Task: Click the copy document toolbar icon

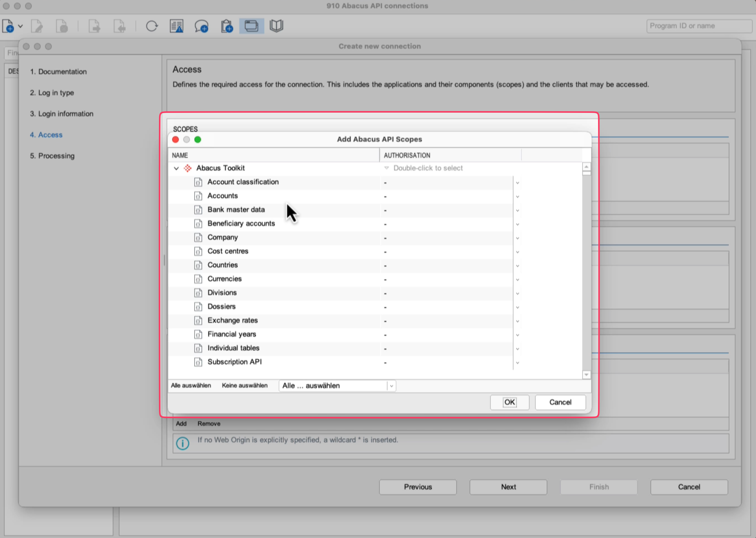Action: [62, 26]
